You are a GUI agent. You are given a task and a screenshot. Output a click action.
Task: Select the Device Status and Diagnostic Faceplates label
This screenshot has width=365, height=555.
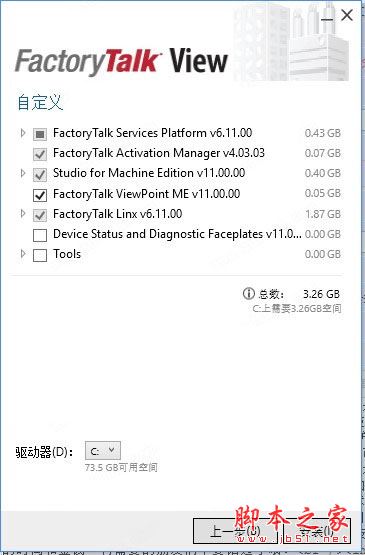[177, 234]
